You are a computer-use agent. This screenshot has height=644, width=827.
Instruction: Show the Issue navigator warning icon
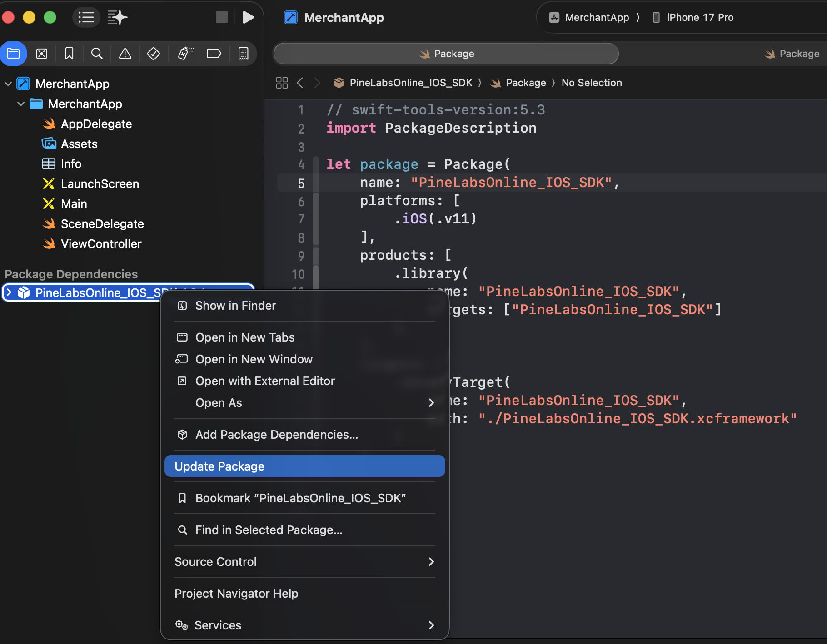coord(125,54)
